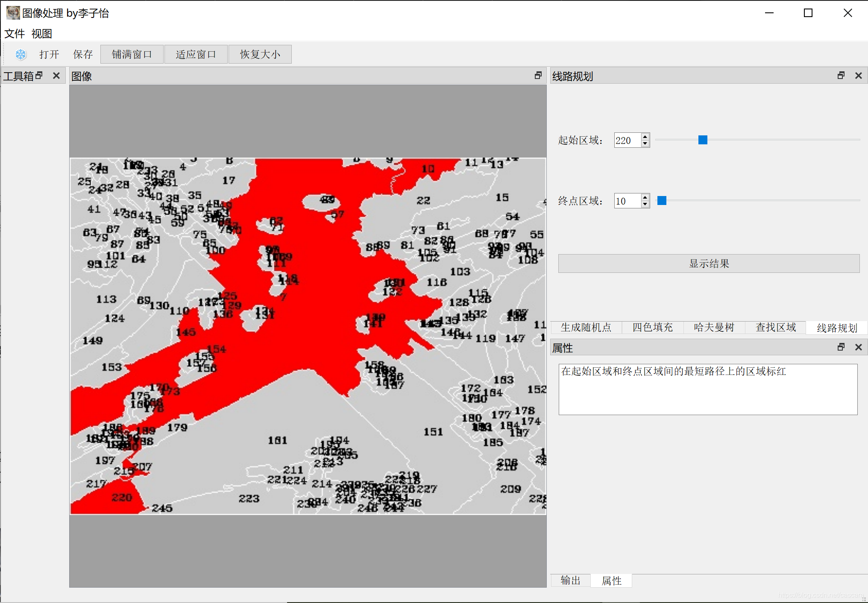The height and width of the screenshot is (603, 868).
Task: Click 保存 to save the image
Action: pyautogui.click(x=83, y=54)
